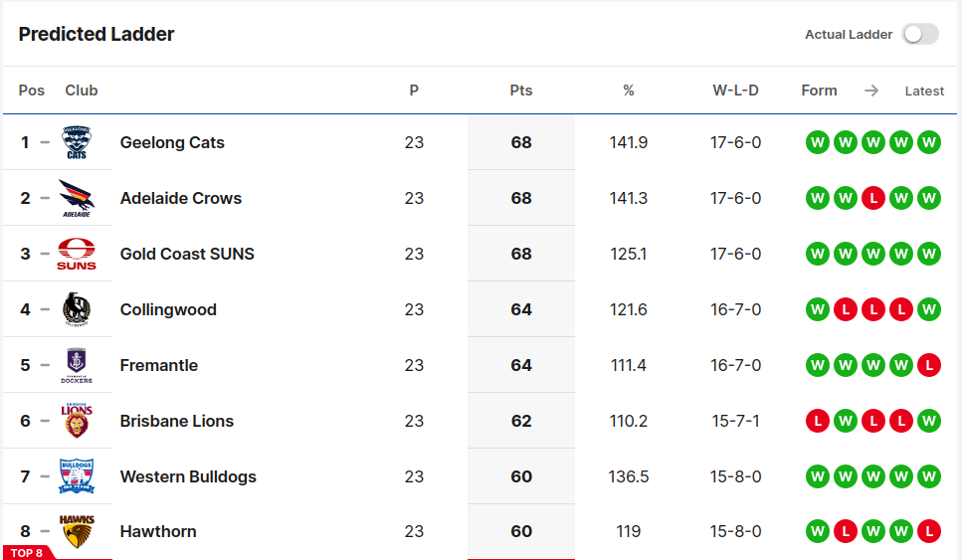962x560 pixels.
Task: Click Gold Coast SUNS' record 17-6-0
Action: tap(735, 254)
